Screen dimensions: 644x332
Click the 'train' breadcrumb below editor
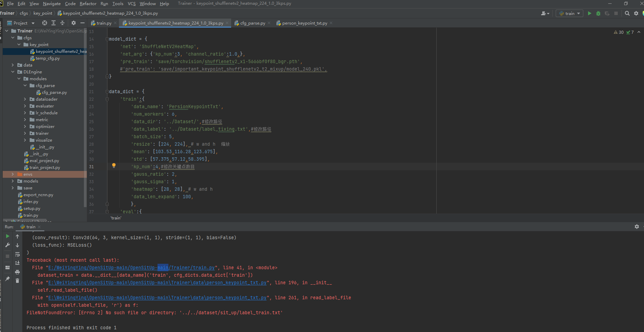tap(116, 218)
